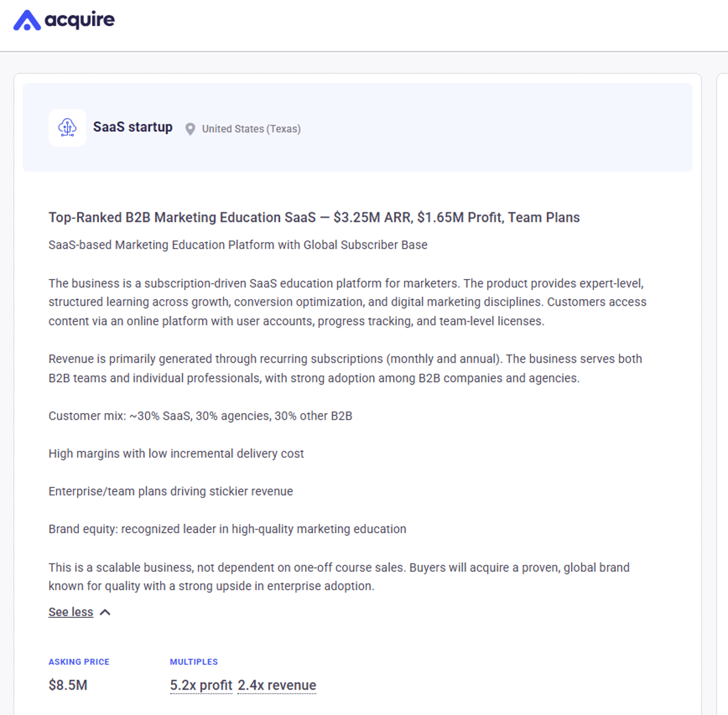Click the brain-cloud graphic in the listing header

coord(67,127)
